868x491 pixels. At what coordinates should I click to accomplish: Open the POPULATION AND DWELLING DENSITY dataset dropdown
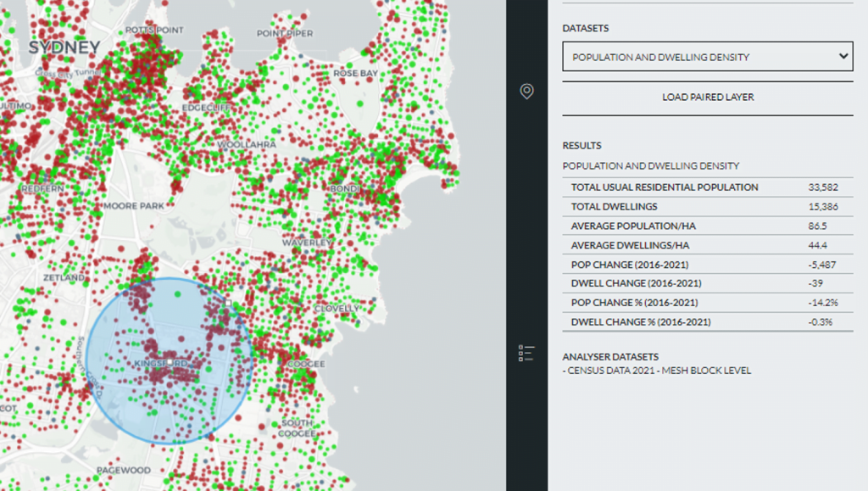coord(707,56)
